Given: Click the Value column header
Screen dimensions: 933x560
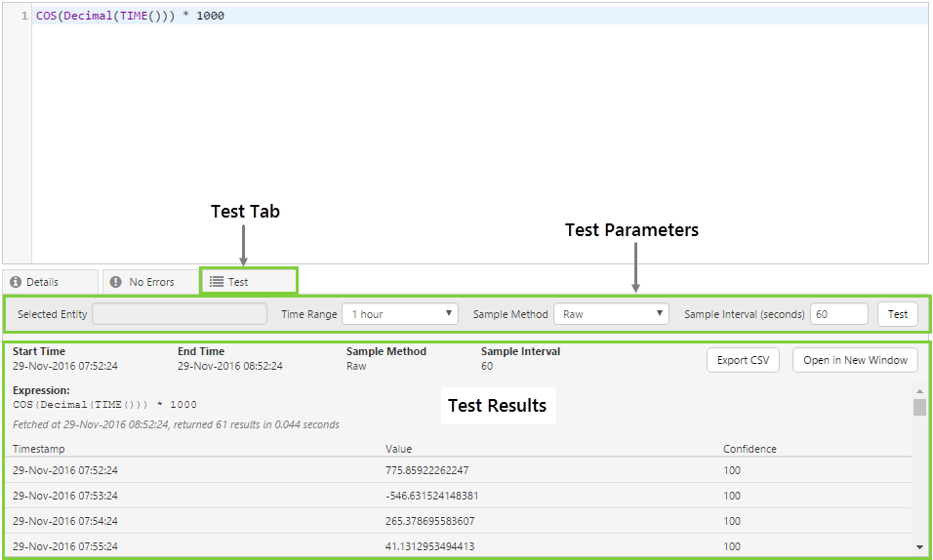Looking at the screenshot, I should (398, 449).
